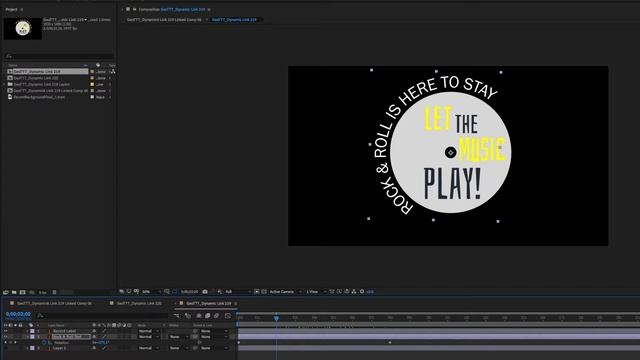Switch to Dynamic Link 219 Linked Comp timeline tab
640x360 pixels.
(54, 304)
